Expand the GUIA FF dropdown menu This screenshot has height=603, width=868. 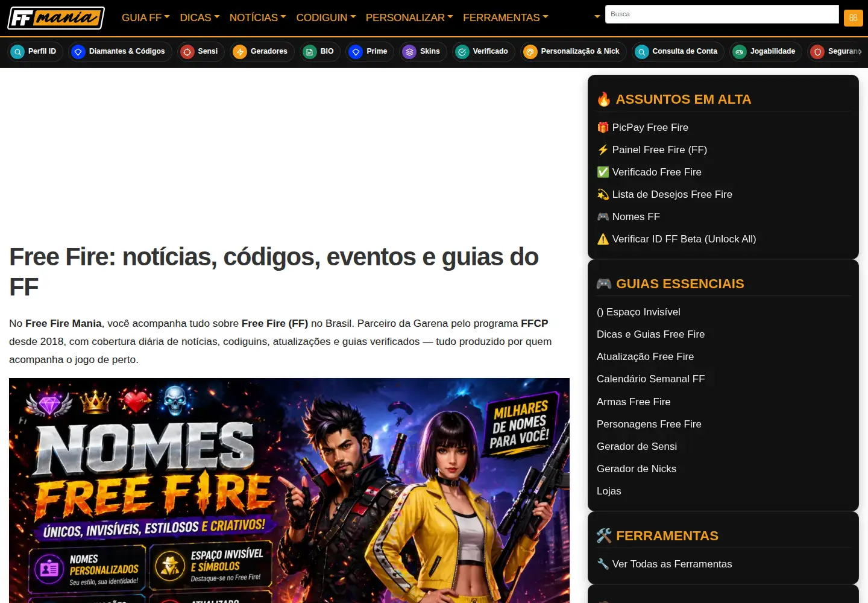tap(145, 17)
